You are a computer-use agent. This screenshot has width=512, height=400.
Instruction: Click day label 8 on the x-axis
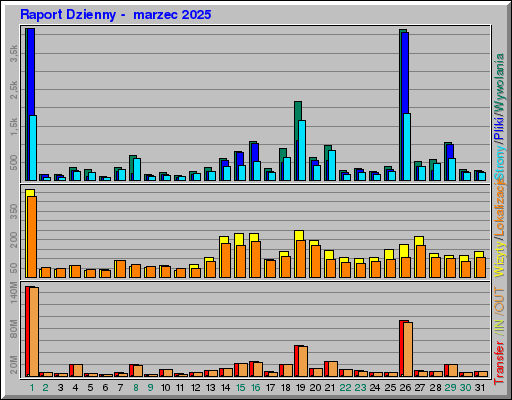coord(136,388)
